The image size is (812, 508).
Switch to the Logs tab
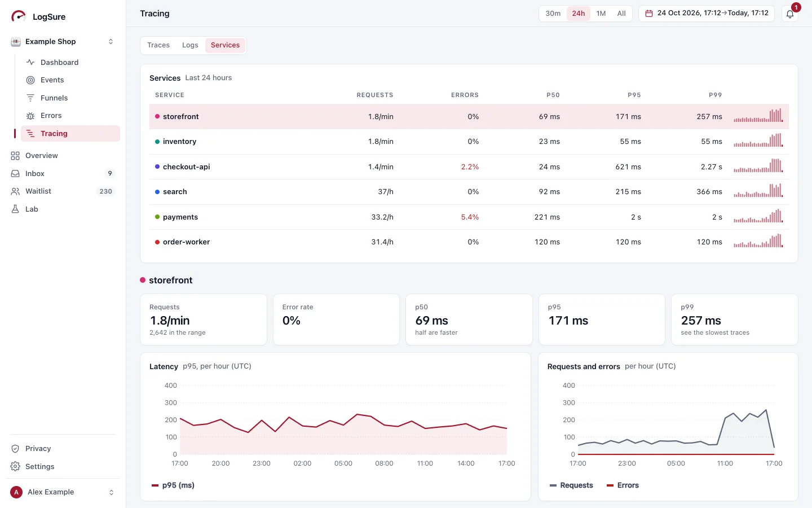pyautogui.click(x=190, y=45)
